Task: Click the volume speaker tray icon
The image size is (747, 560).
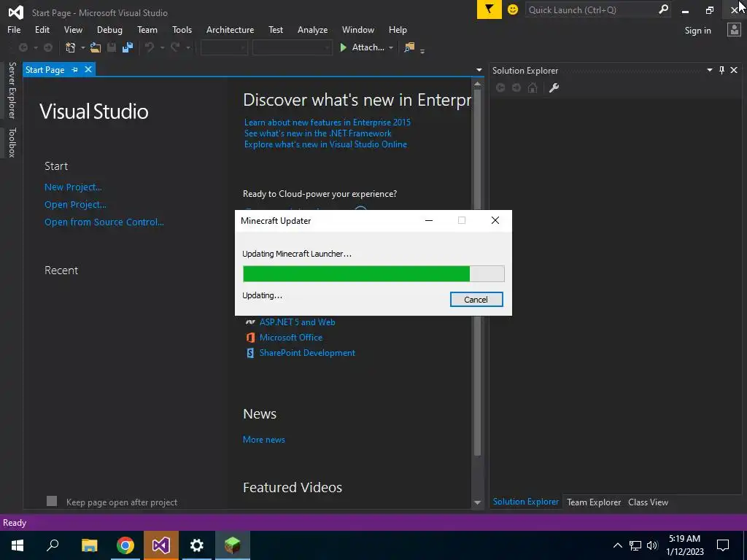Action: 652,545
